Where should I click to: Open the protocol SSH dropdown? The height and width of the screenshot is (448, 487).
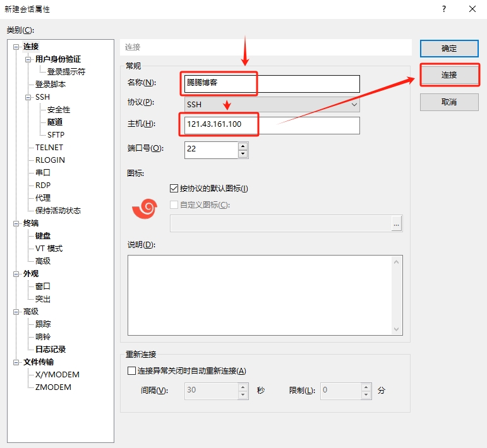tap(272, 104)
